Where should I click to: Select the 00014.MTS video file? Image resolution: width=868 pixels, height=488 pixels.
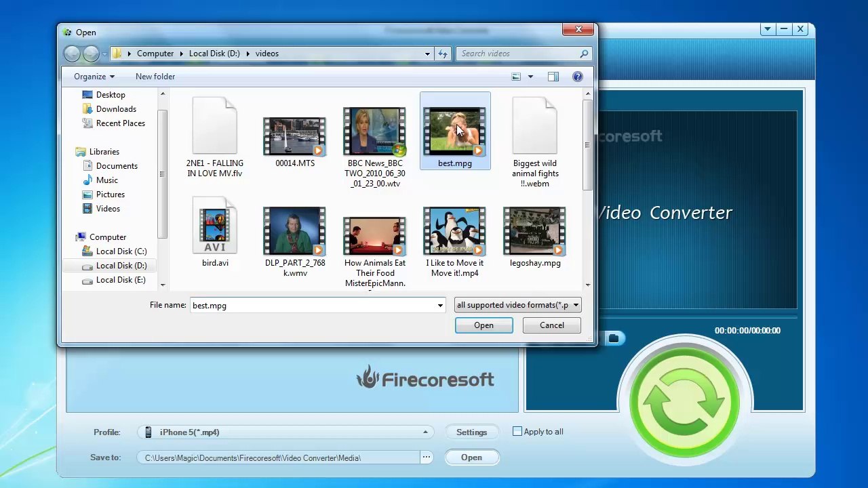point(294,140)
